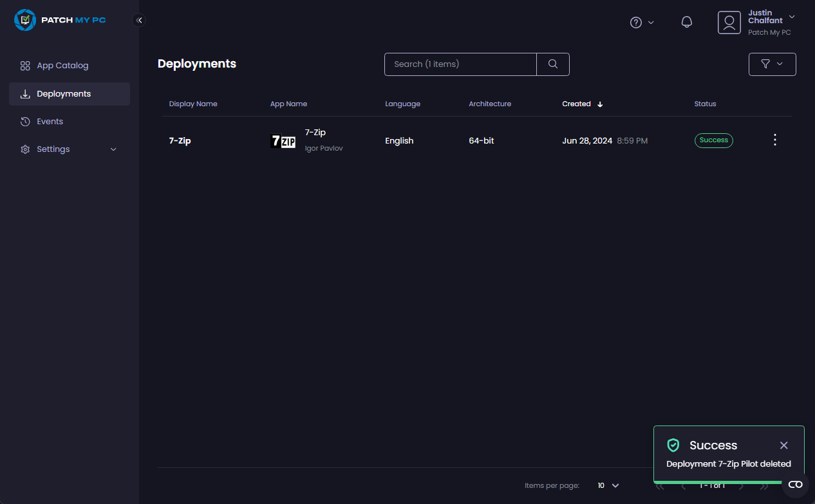The width and height of the screenshot is (815, 504).
Task: Open the filter dropdown button
Action: 772,64
